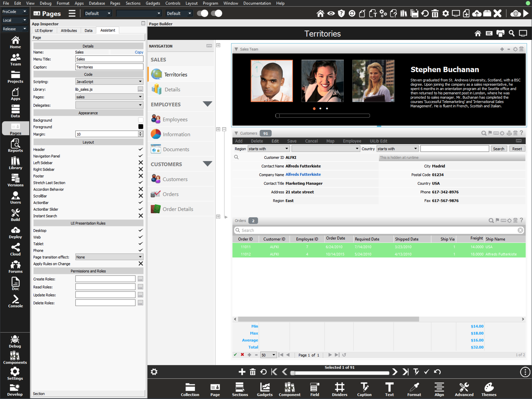Click the Foreground color swatch
Viewport: 532px width, 399px height.
141,127
